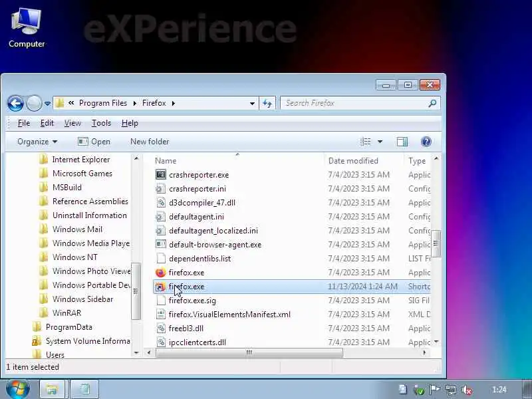Click the Search Firefox input field
This screenshot has width=532, height=399.
(355, 103)
